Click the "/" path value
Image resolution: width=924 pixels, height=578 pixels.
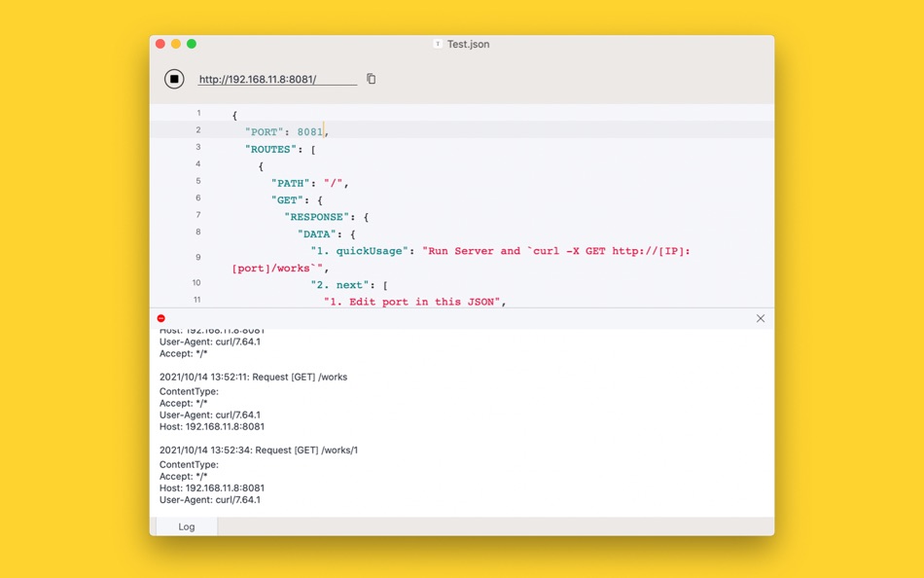coord(333,183)
